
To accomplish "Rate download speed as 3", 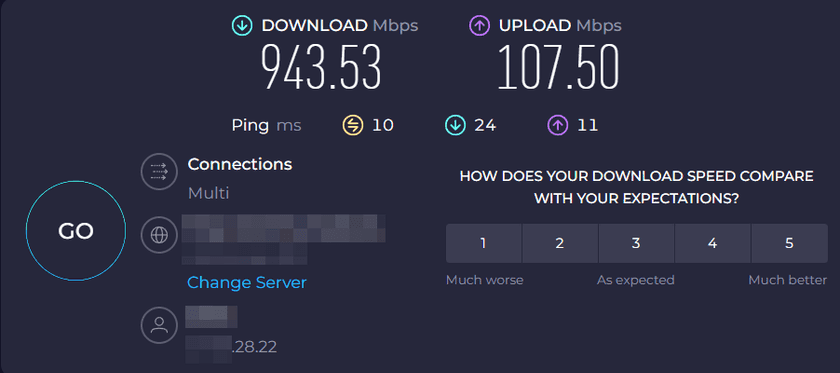I will (x=636, y=243).
